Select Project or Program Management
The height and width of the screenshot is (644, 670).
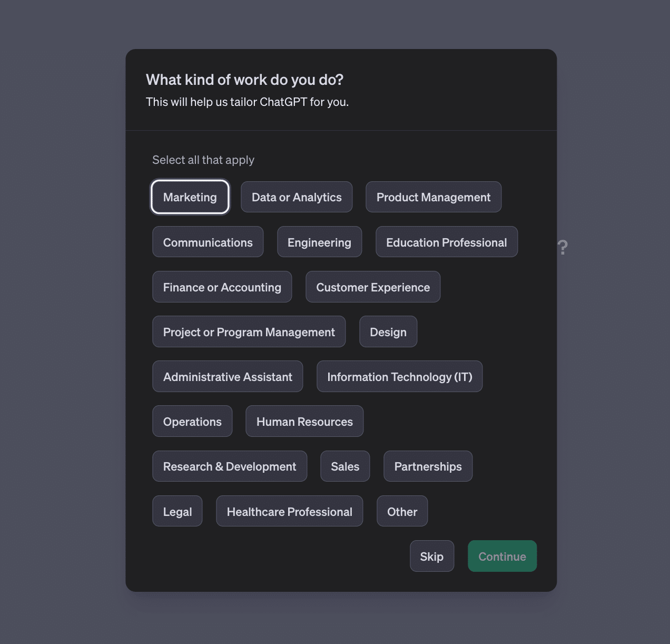(249, 332)
